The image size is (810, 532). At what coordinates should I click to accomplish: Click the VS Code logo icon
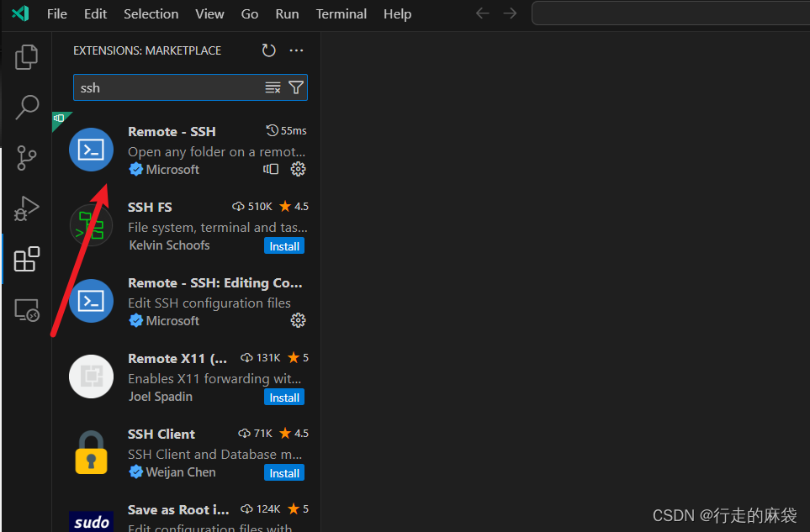pyautogui.click(x=21, y=13)
